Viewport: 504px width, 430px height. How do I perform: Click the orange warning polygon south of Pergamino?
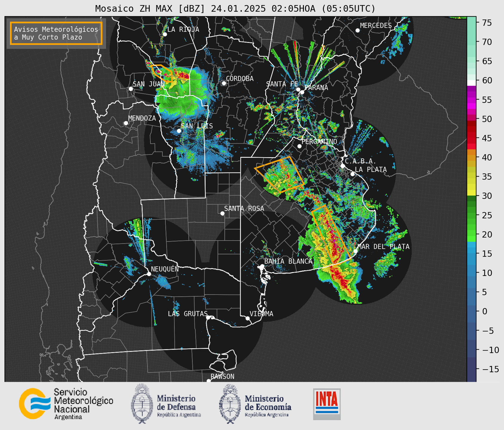[279, 174]
